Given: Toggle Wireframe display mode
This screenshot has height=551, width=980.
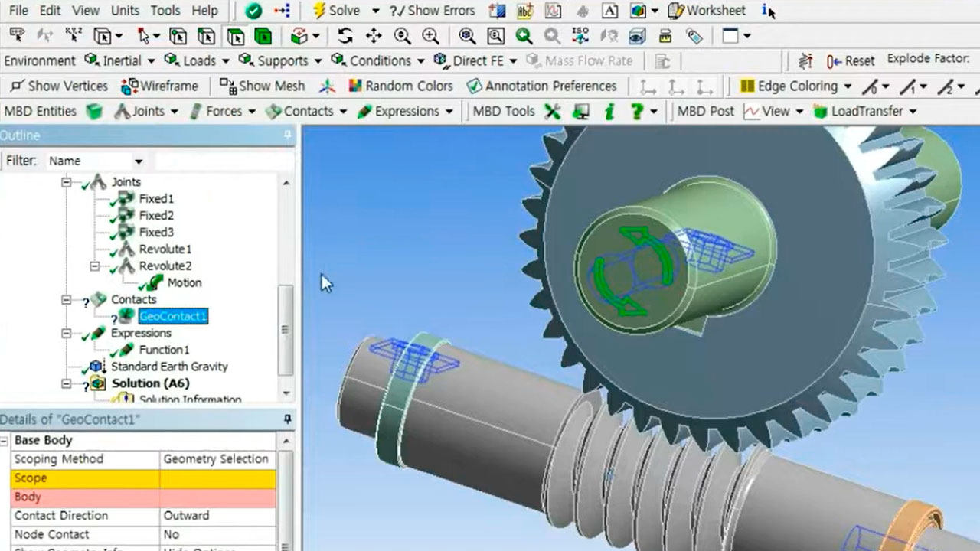Looking at the screenshot, I should [x=159, y=86].
